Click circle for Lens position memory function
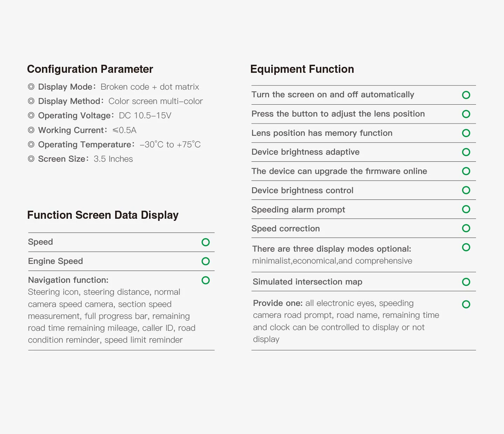504x434 pixels. pyautogui.click(x=466, y=133)
